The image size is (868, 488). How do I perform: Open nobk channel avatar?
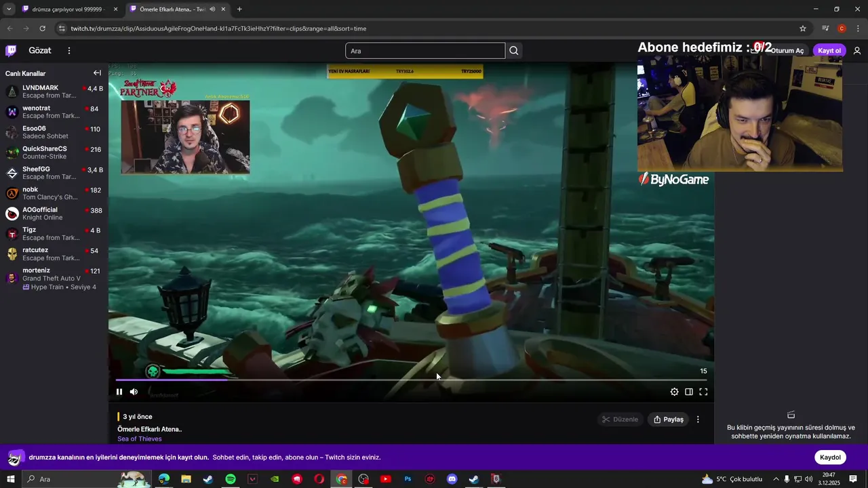point(12,193)
